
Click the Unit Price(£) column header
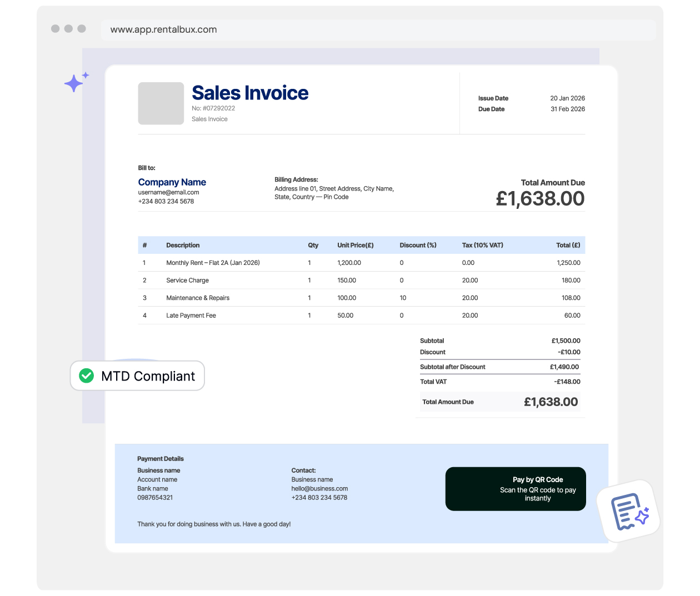click(x=356, y=246)
